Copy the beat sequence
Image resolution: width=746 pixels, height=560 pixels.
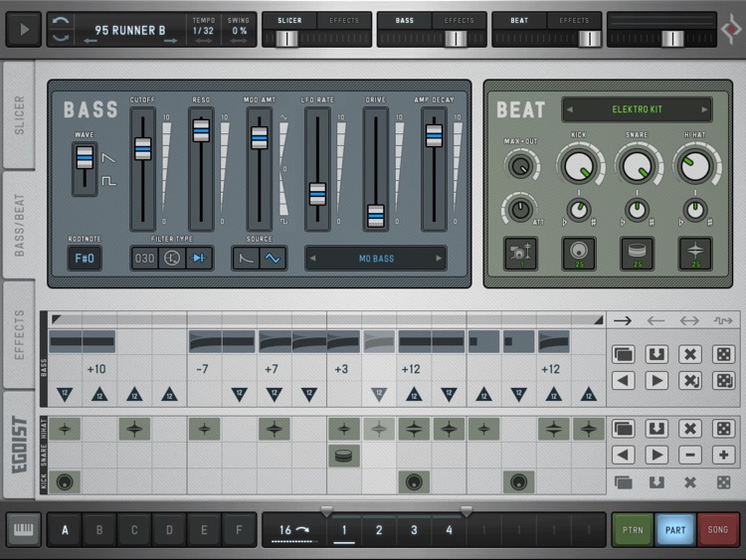(624, 429)
